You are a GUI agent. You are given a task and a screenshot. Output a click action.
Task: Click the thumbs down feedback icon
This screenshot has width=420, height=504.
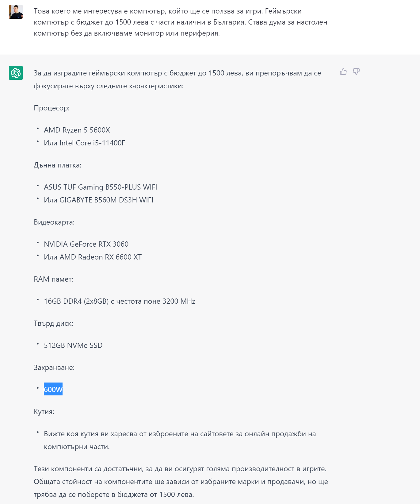coord(356,72)
